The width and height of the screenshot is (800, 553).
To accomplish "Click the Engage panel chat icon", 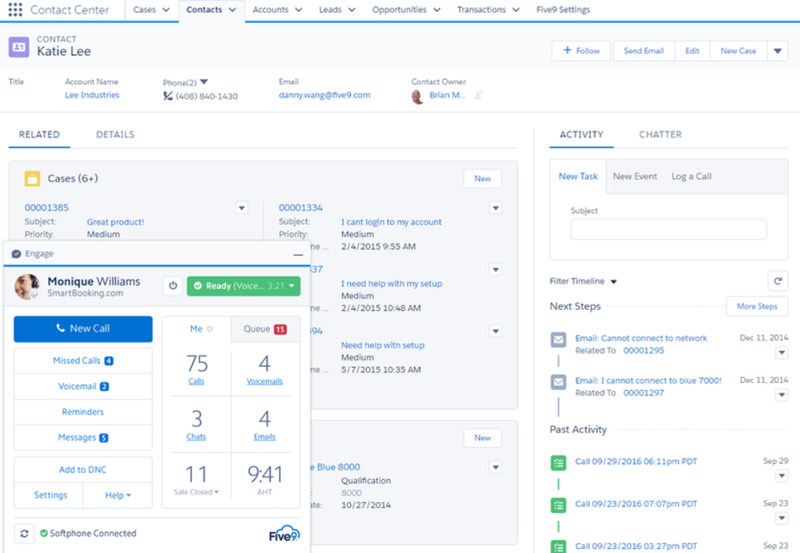I will (16, 254).
